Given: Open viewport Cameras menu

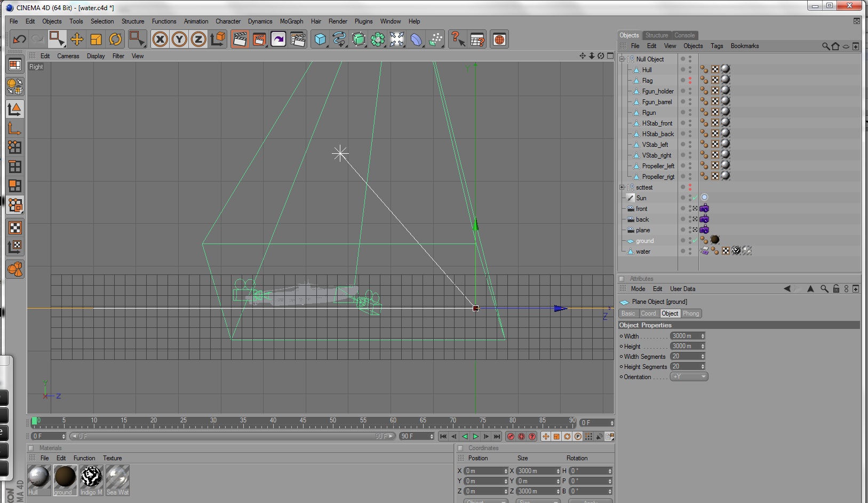Looking at the screenshot, I should (x=68, y=56).
